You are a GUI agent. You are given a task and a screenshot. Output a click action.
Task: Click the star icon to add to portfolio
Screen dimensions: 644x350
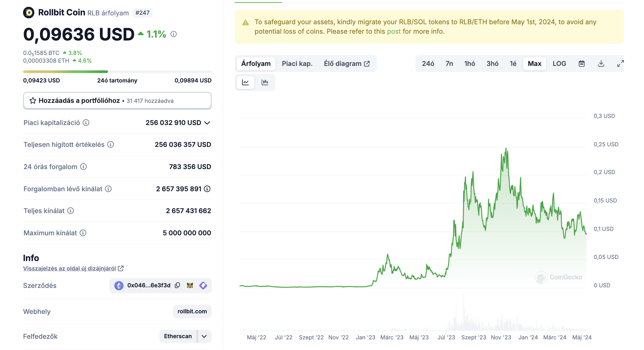click(33, 101)
